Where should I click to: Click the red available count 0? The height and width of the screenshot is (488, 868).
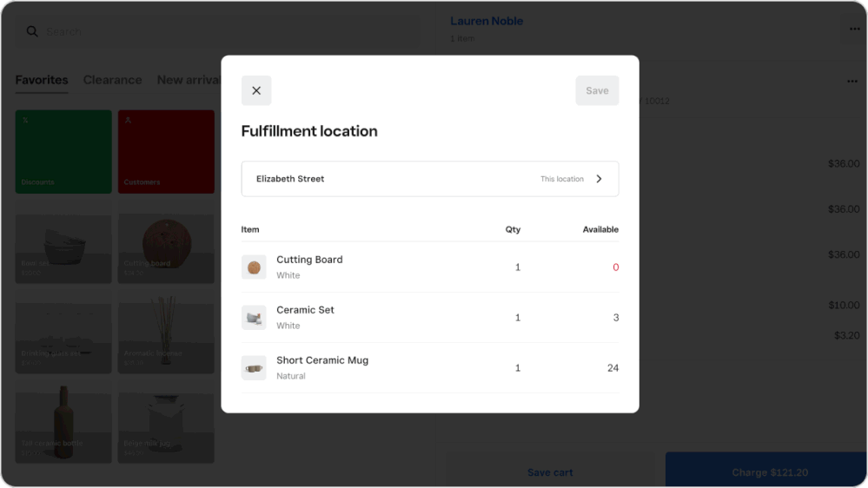click(615, 267)
